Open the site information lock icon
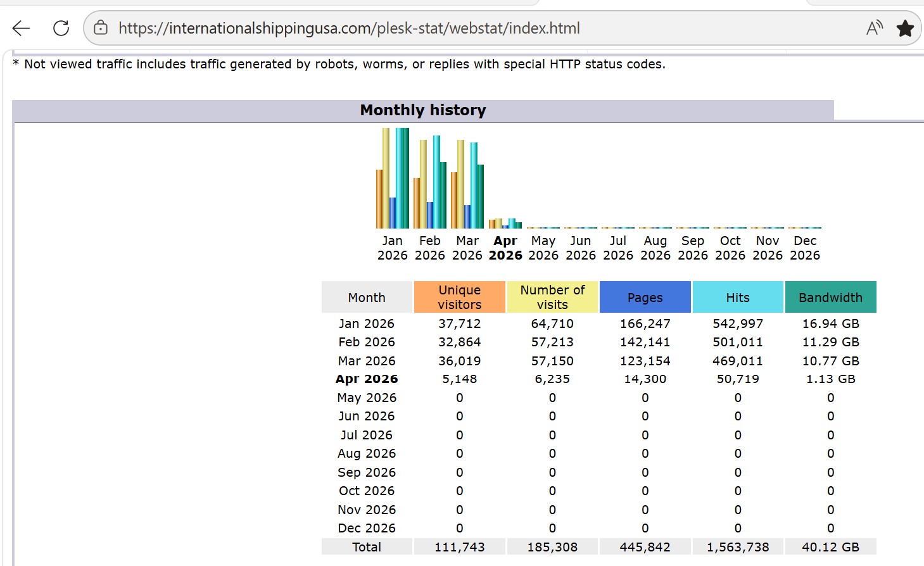Viewport: 924px width, 566px height. pos(101,28)
